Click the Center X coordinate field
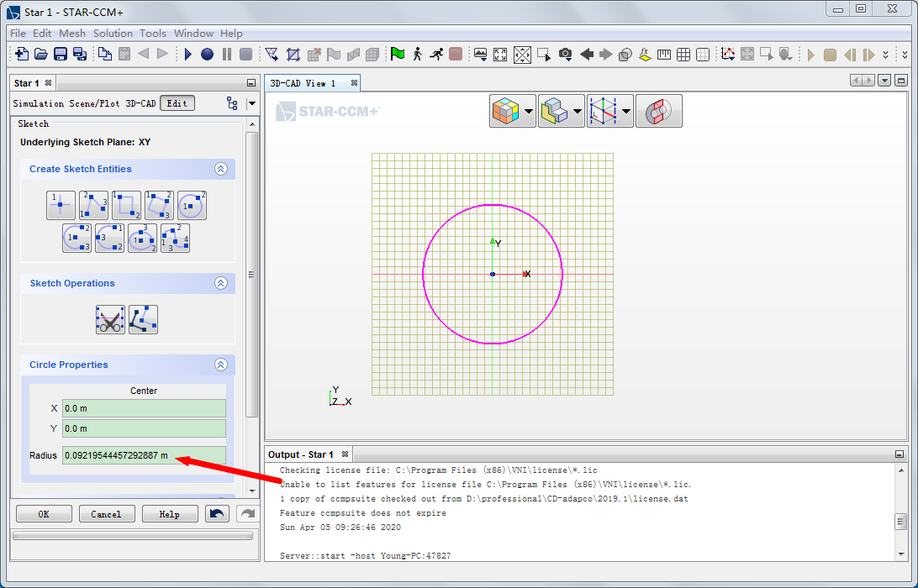 (x=144, y=408)
